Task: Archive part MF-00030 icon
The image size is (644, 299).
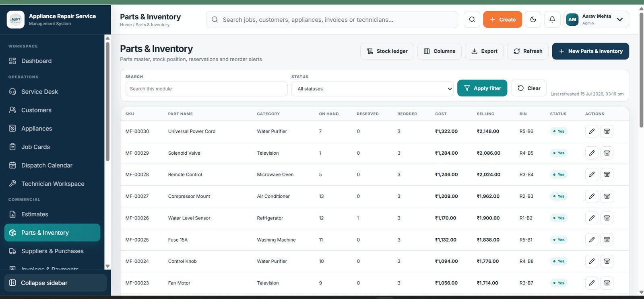Action: tap(607, 131)
